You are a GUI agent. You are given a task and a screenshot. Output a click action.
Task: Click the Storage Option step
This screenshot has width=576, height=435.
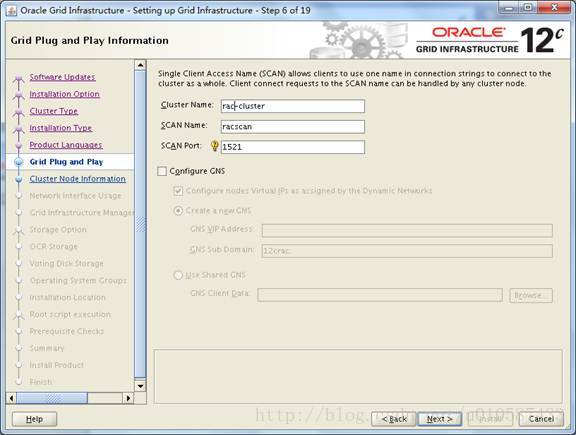point(58,230)
